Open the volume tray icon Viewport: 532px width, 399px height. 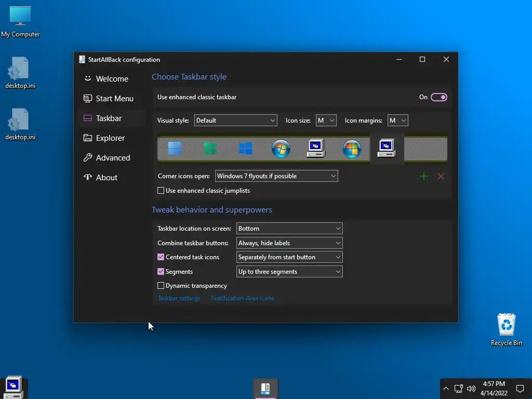471,389
